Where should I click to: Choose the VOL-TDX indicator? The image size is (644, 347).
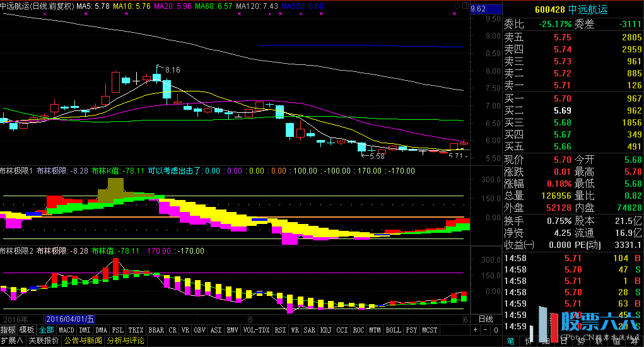click(257, 330)
